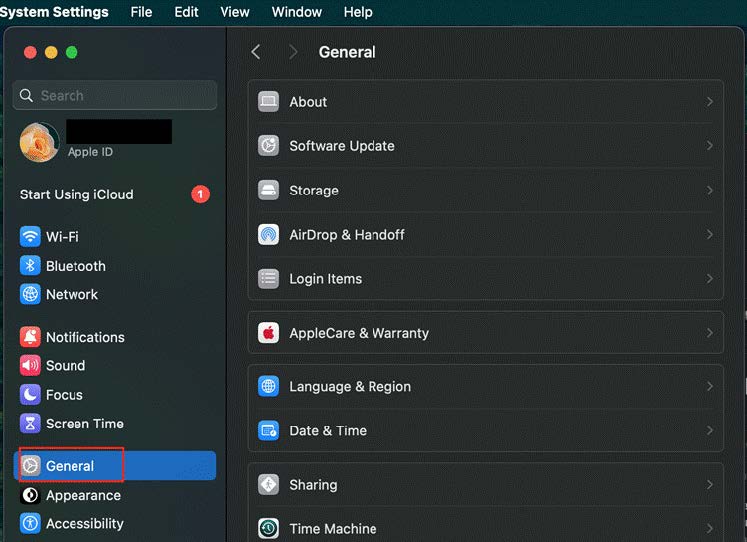Open the Sharing label
The height and width of the screenshot is (542, 747).
point(313,485)
